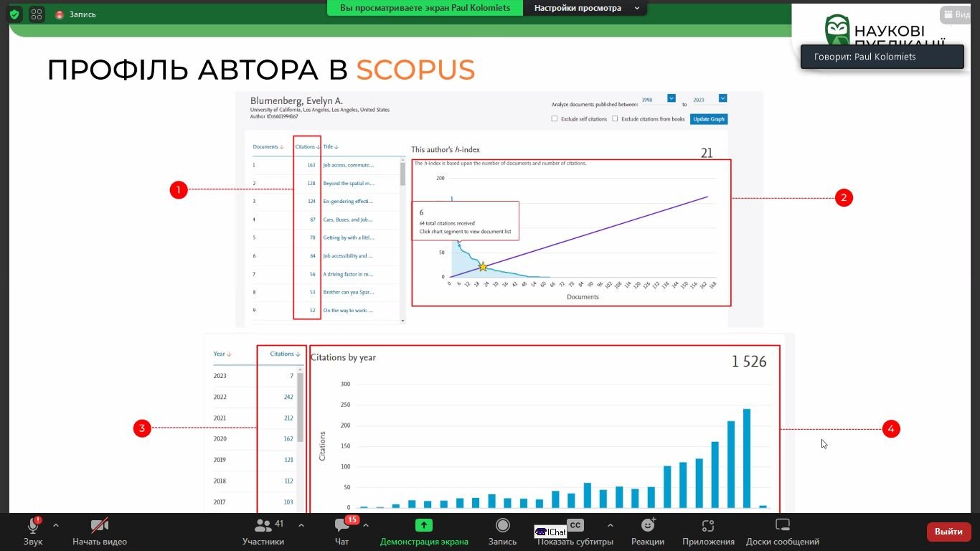Open 'Job access, commute...' title link
Viewport: 980px width, 551px height.
(349, 165)
